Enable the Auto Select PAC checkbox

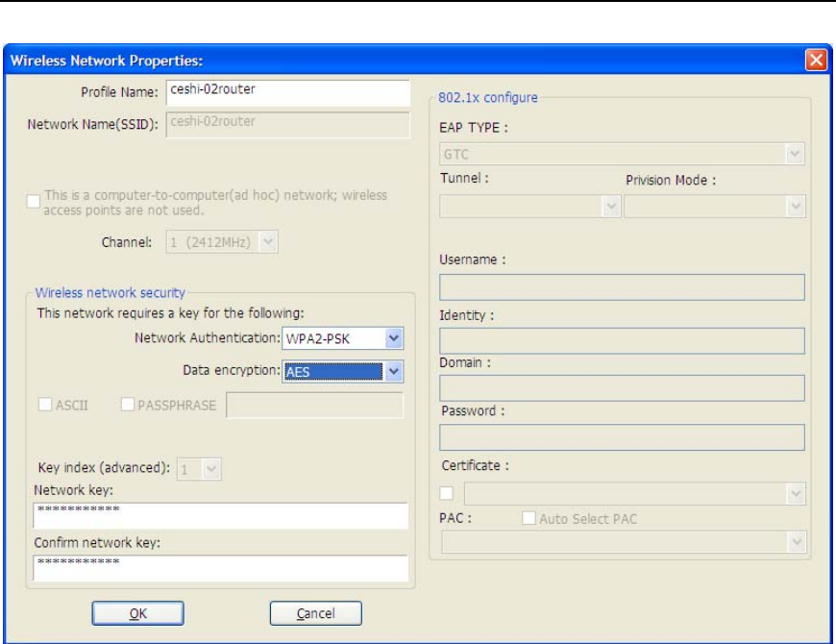[x=529, y=519]
